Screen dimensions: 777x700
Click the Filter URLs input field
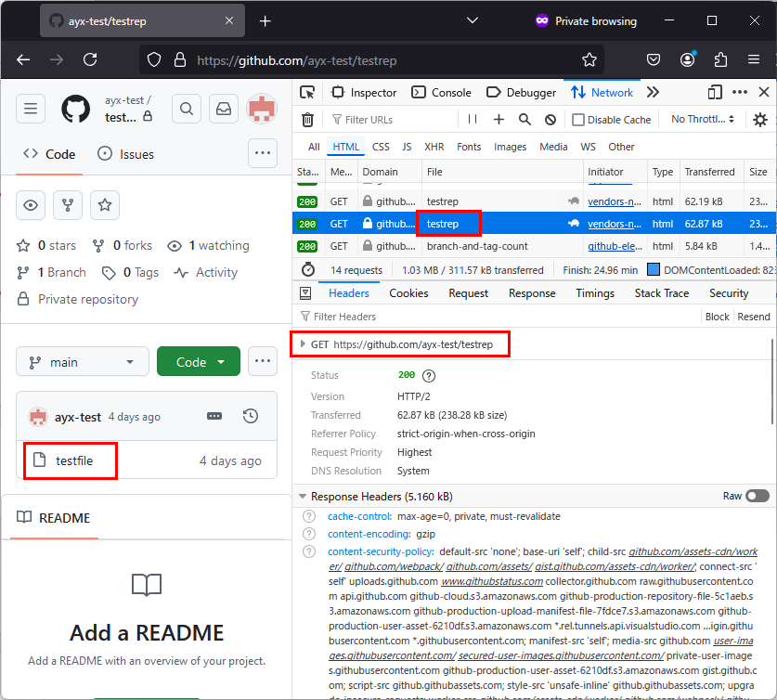coord(394,120)
